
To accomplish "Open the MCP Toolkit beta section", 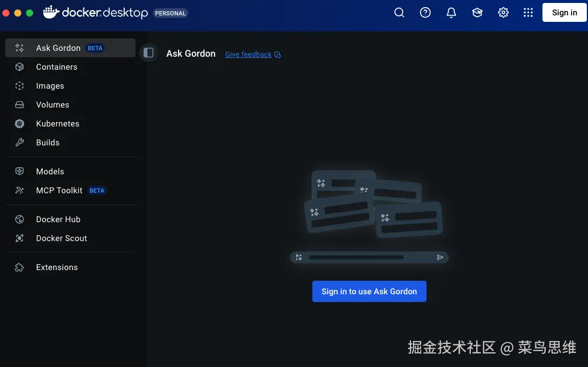I will tap(59, 190).
